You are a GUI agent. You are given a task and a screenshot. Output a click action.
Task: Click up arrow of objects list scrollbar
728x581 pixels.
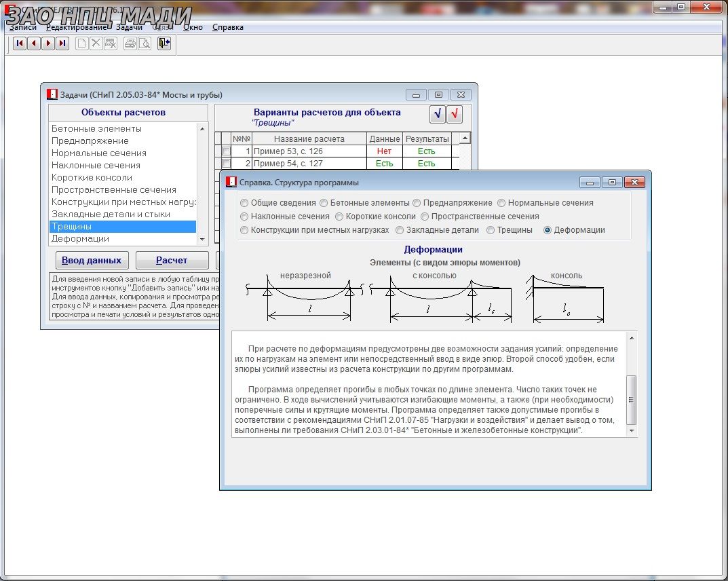(202, 129)
